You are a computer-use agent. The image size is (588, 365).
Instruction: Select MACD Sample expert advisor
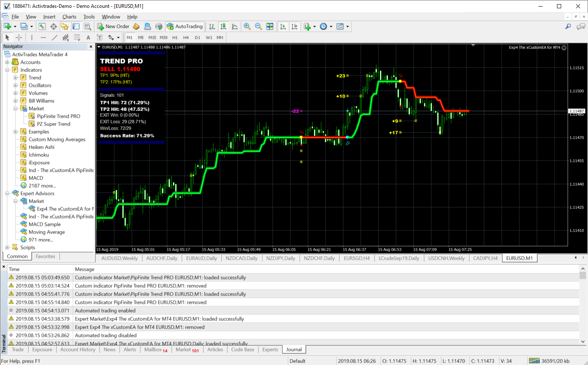(45, 224)
